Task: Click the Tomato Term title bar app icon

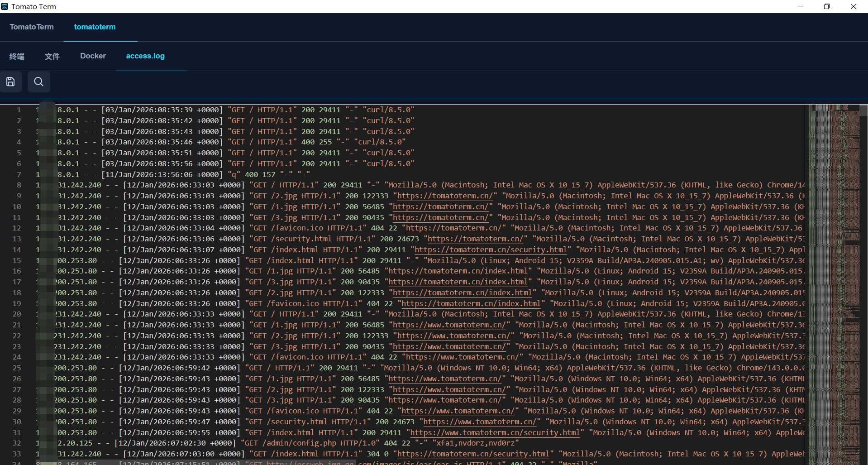Action: click(5, 6)
